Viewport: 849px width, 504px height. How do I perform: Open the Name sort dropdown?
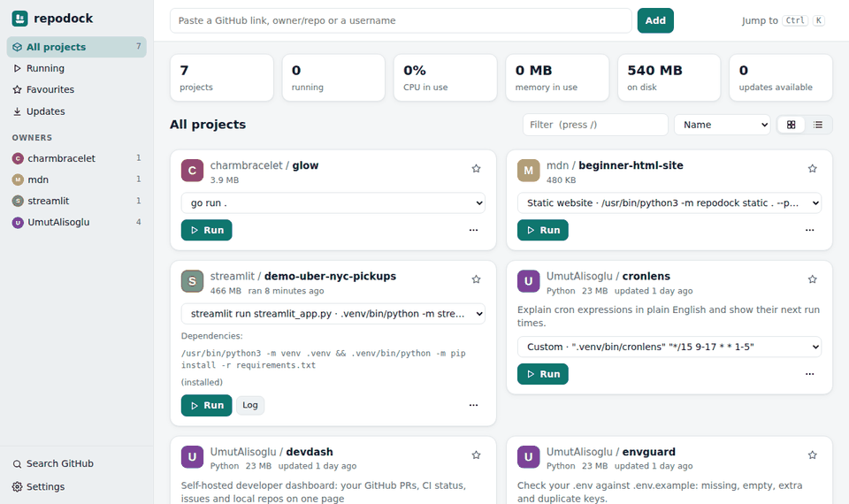[x=722, y=125]
